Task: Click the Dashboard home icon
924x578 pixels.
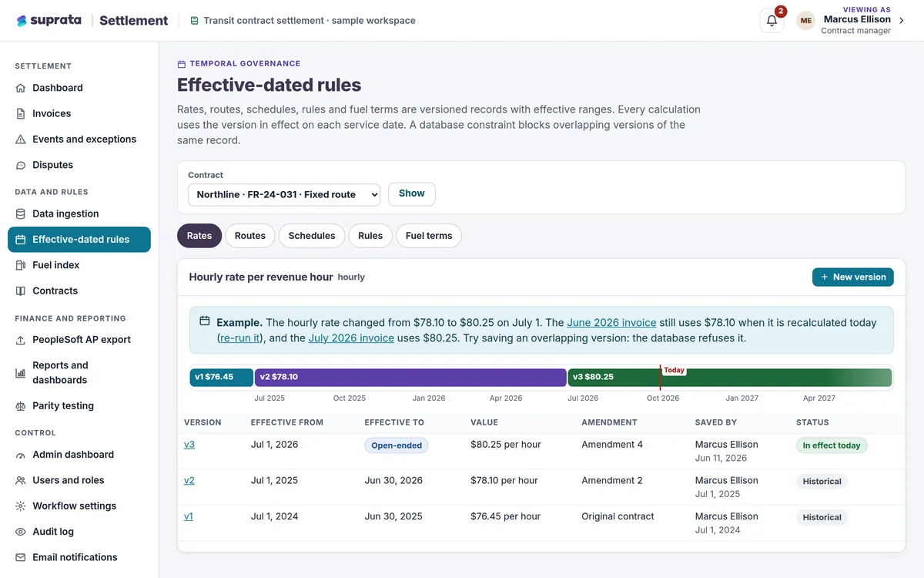Action: [x=21, y=88]
